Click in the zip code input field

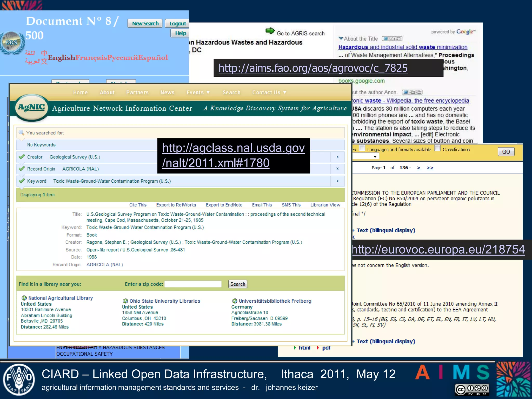click(193, 284)
